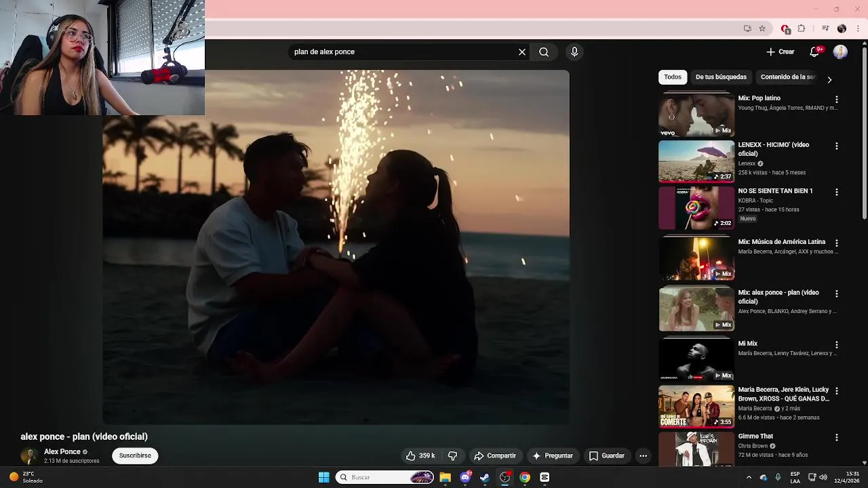Screen dimensions: 868x488
Task: Open options for QUÉ GANAS DE video
Action: click(x=837, y=390)
